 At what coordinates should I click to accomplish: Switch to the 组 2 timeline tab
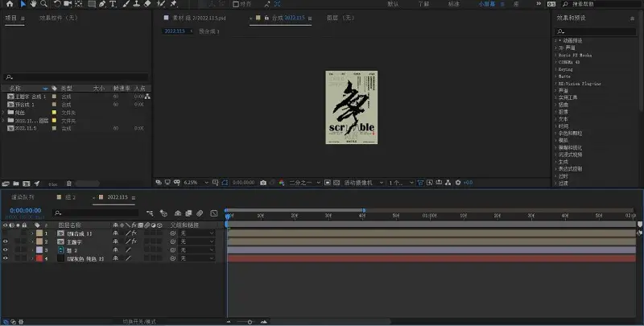tap(71, 197)
